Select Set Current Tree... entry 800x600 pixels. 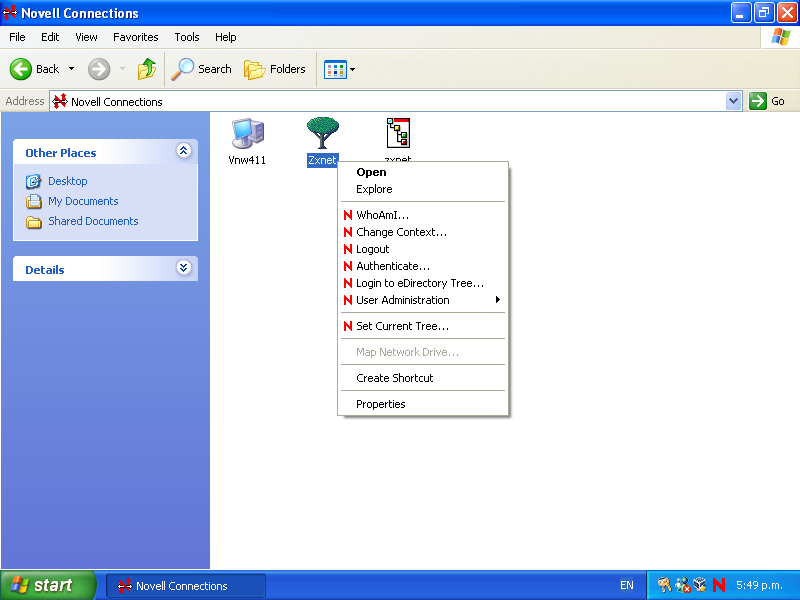point(423,326)
